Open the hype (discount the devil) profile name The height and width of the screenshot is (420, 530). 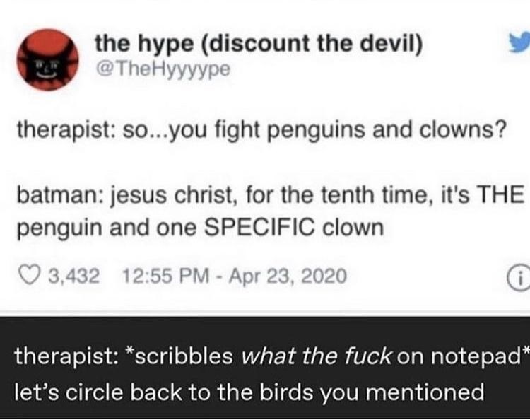click(259, 45)
